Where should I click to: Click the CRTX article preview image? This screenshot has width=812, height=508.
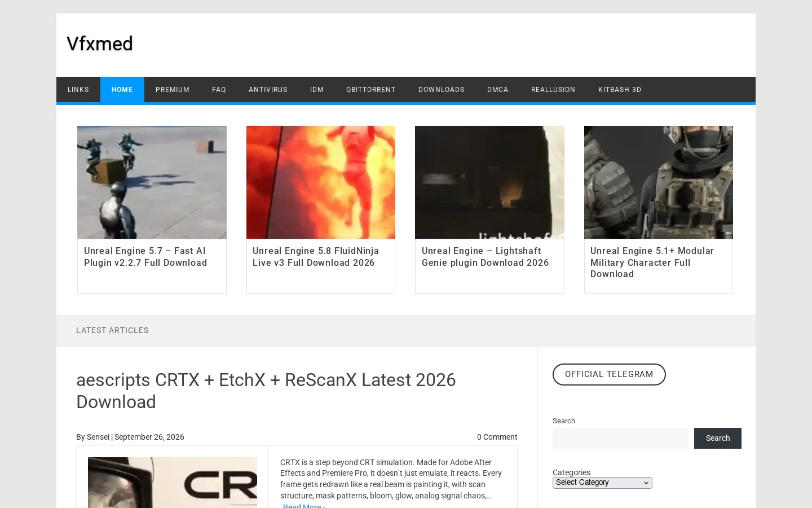173,483
